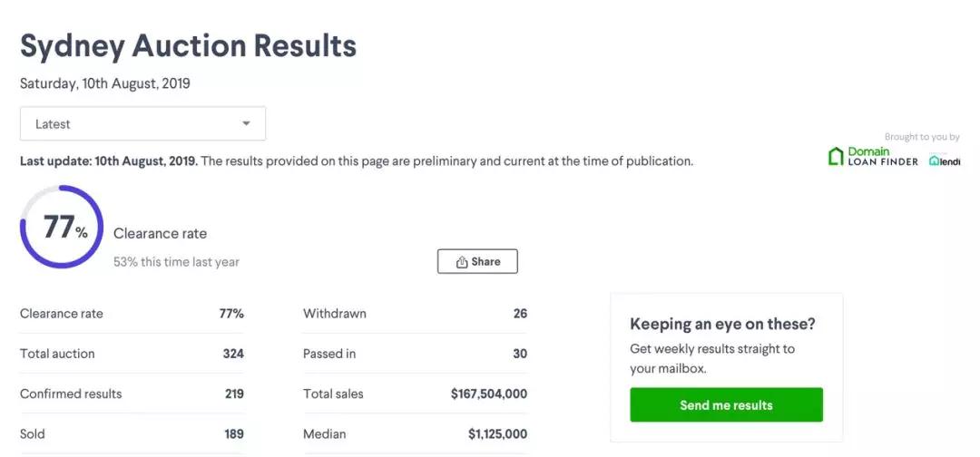Open the Domain Loan Finder text logo
Screen dimensions: 980x457
pos(882,157)
